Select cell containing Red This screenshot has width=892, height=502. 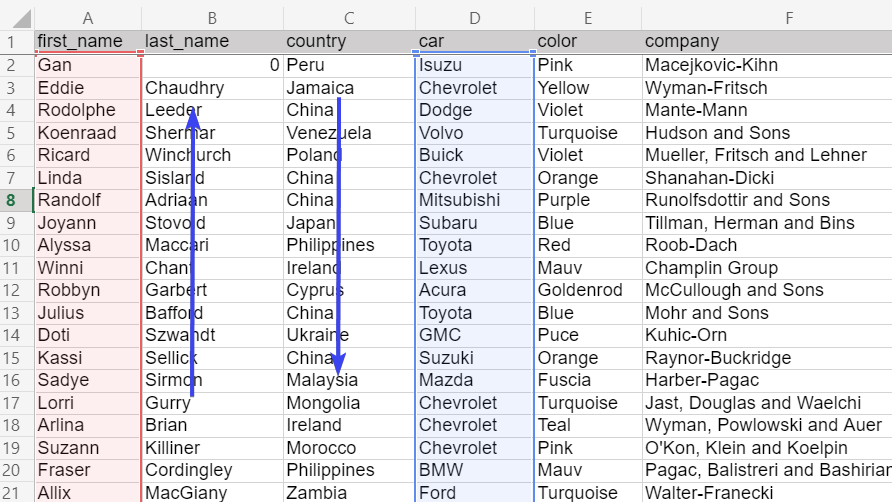pos(588,245)
